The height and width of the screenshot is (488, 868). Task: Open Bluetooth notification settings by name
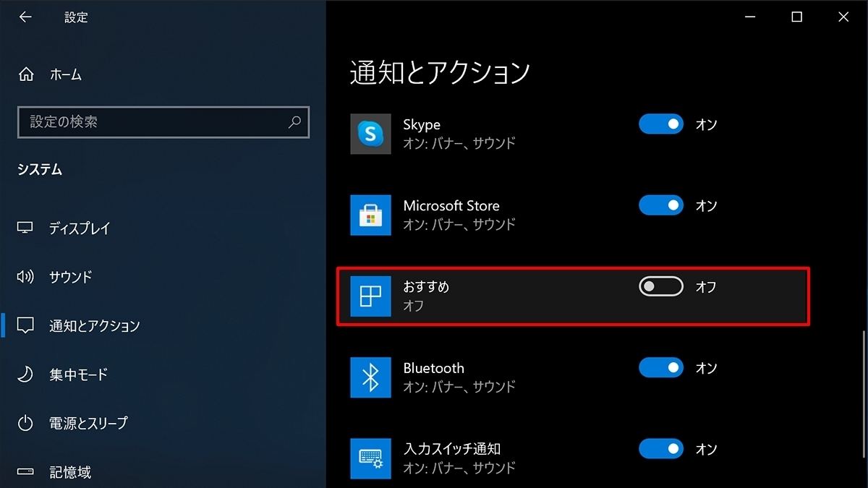click(x=433, y=368)
